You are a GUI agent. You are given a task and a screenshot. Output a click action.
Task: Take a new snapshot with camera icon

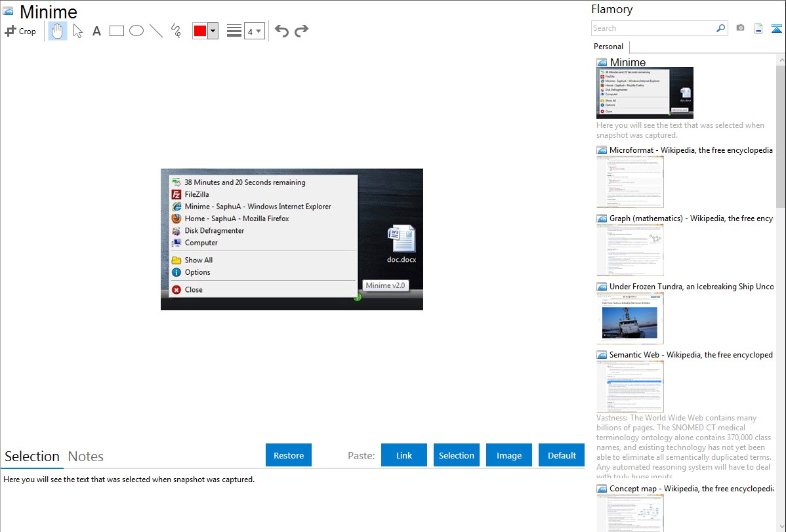(740, 28)
